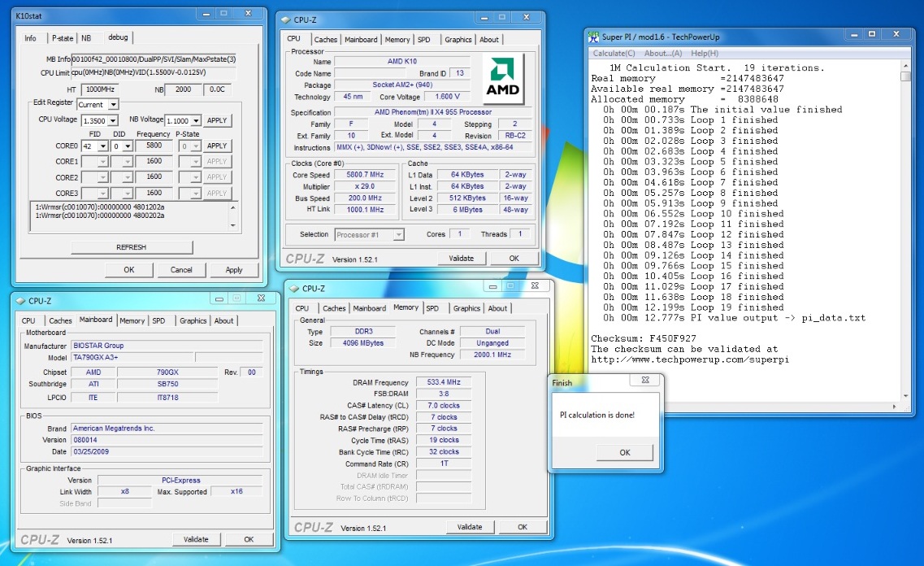The image size is (924, 566).
Task: Open the CORE2 FID dropdown in K10stat
Action: [102, 177]
